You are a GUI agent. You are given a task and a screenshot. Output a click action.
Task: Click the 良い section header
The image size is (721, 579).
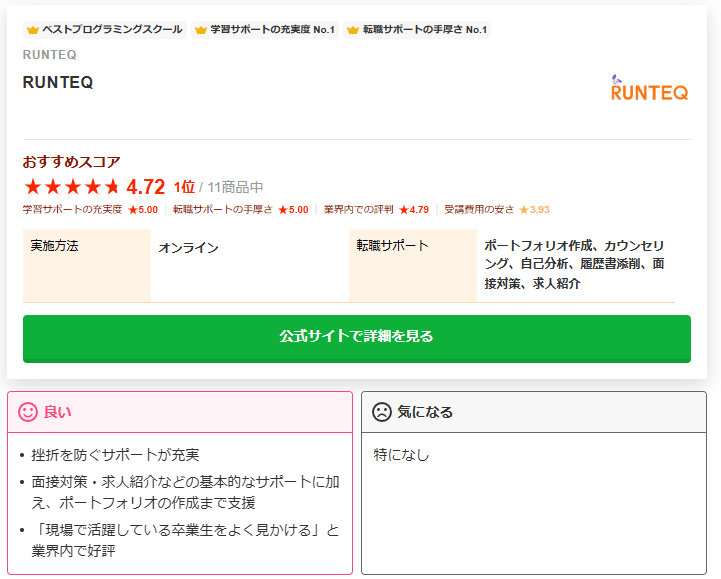click(180, 412)
